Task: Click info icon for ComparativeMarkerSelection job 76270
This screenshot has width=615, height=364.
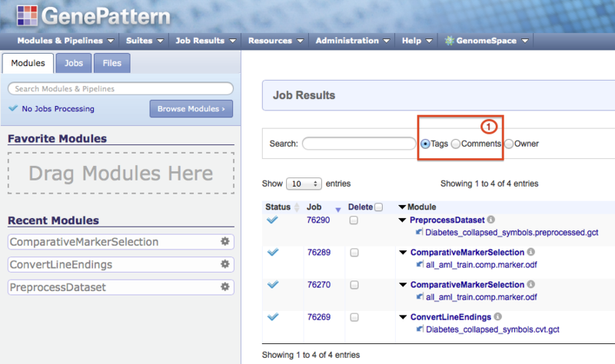Action: 530,284
